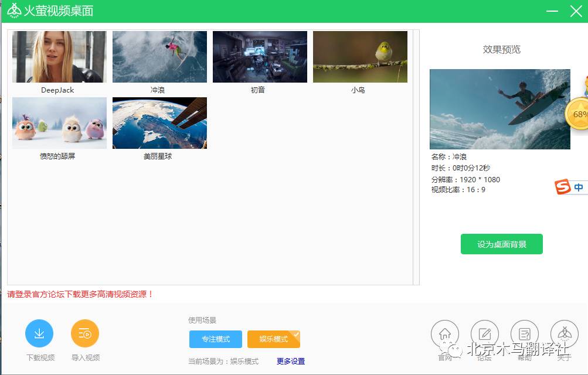Toggle the 中 input language indicator
588x375 pixels.
pos(579,187)
